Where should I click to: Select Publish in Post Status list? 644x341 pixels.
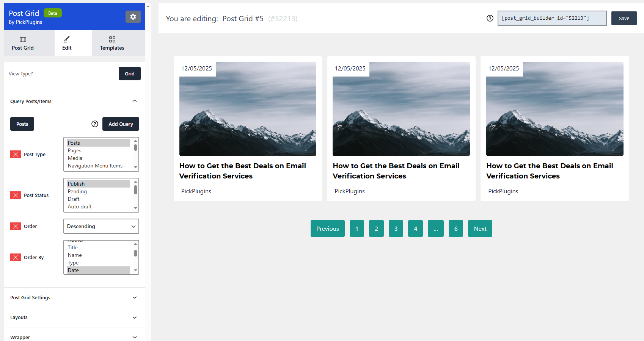pos(98,184)
